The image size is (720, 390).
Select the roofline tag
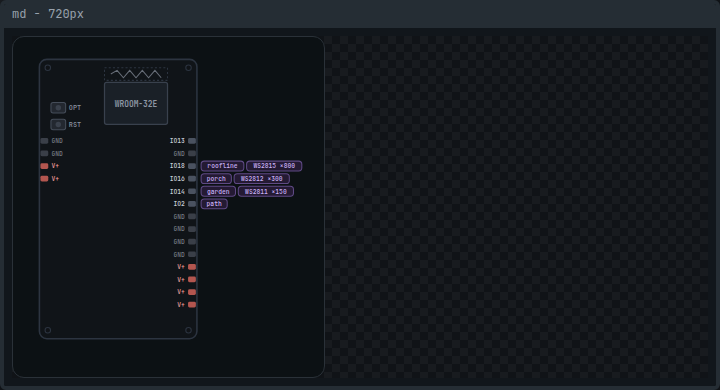coord(222,166)
